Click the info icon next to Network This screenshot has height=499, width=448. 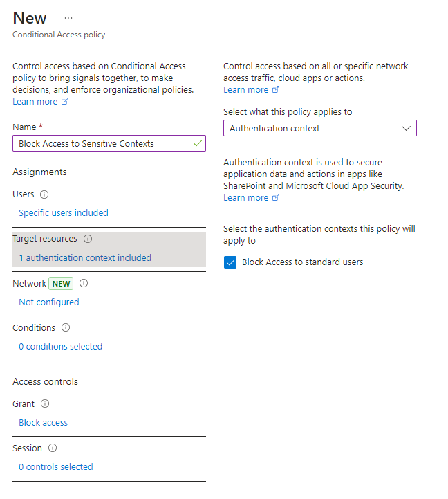pos(84,283)
